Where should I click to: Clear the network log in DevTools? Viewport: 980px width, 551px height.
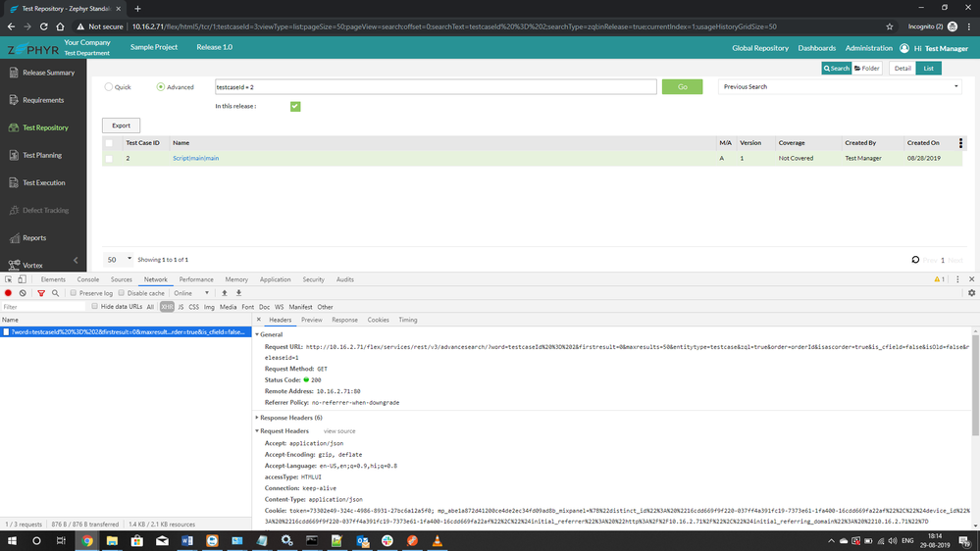click(x=23, y=293)
